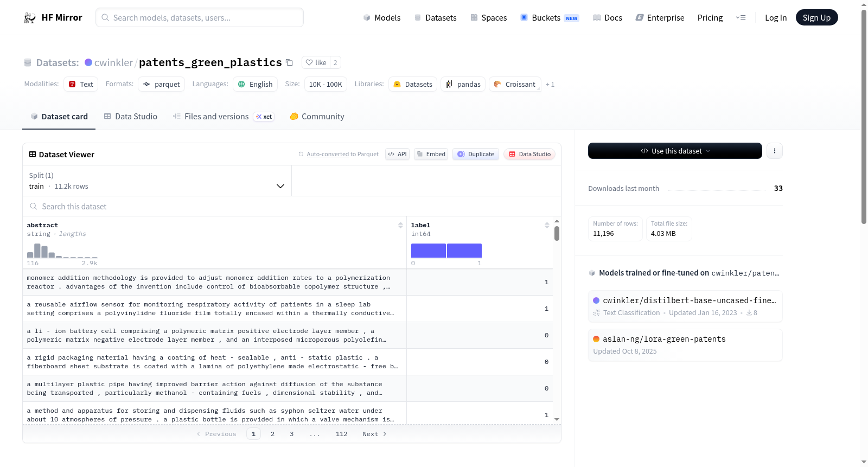Open the Community tab

click(x=317, y=117)
